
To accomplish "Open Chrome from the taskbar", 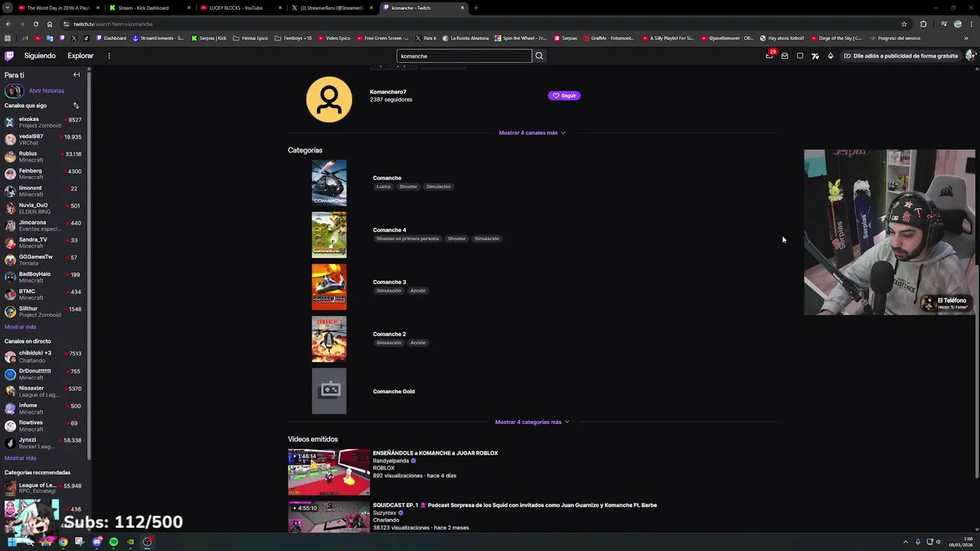I will (63, 542).
